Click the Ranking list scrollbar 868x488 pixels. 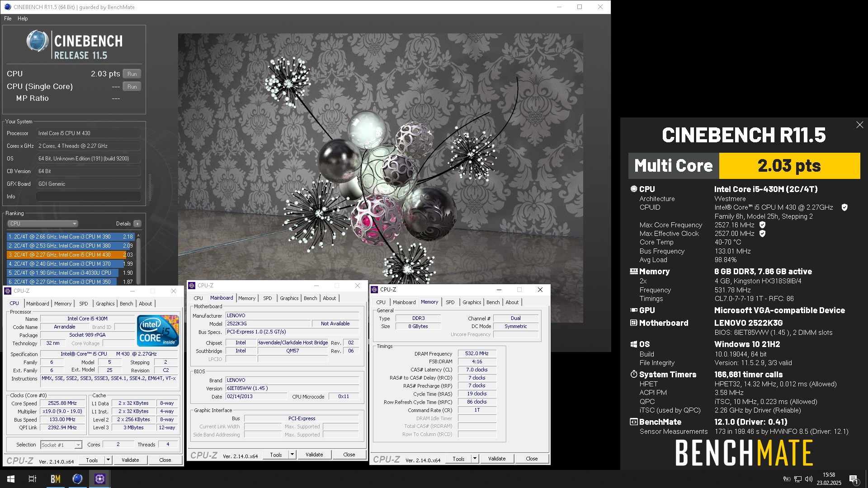coord(138,258)
